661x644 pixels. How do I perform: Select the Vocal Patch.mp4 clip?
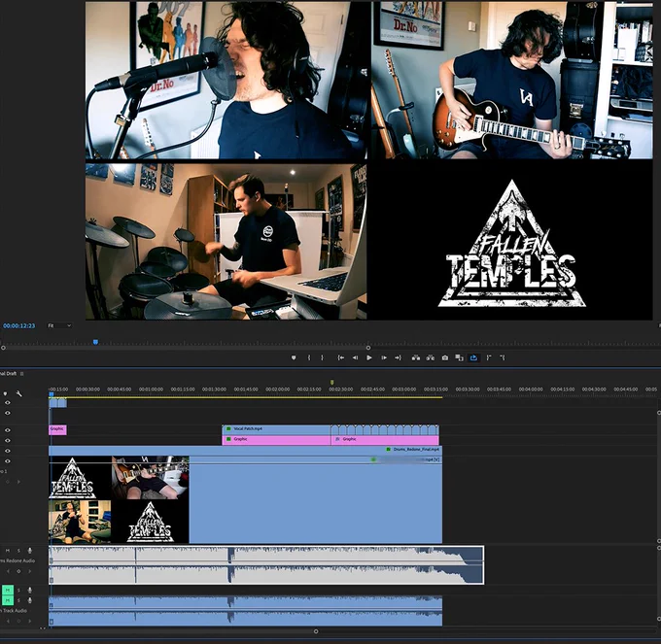coord(276,428)
